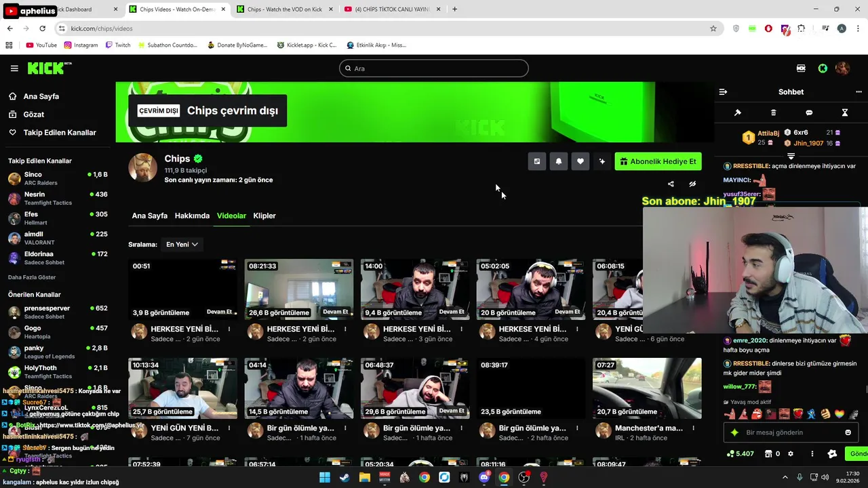Click Daha Fazla Göster
This screenshot has height=488, width=868.
tap(32, 277)
